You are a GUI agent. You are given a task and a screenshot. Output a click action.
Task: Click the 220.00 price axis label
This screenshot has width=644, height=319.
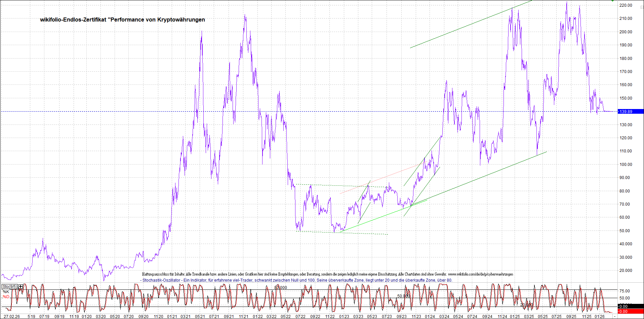pos(626,5)
